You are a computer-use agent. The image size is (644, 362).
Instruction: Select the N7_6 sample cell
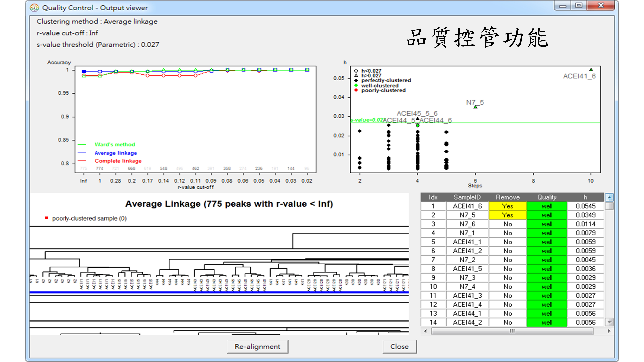pyautogui.click(x=467, y=224)
